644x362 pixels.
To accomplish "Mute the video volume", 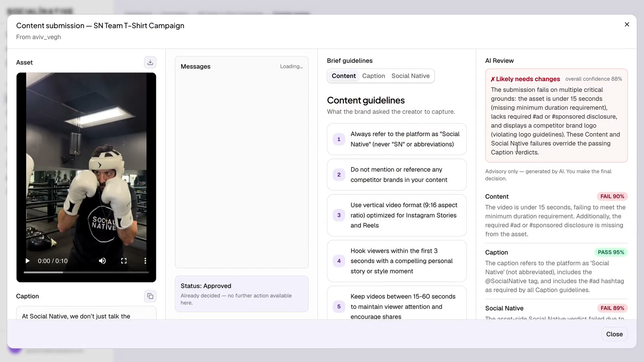I will click(x=102, y=261).
